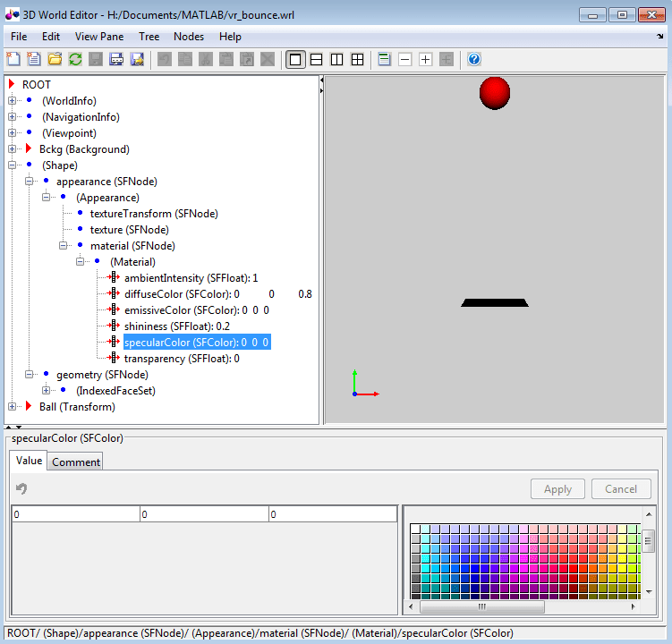Click the New file toolbar icon

(x=13, y=59)
